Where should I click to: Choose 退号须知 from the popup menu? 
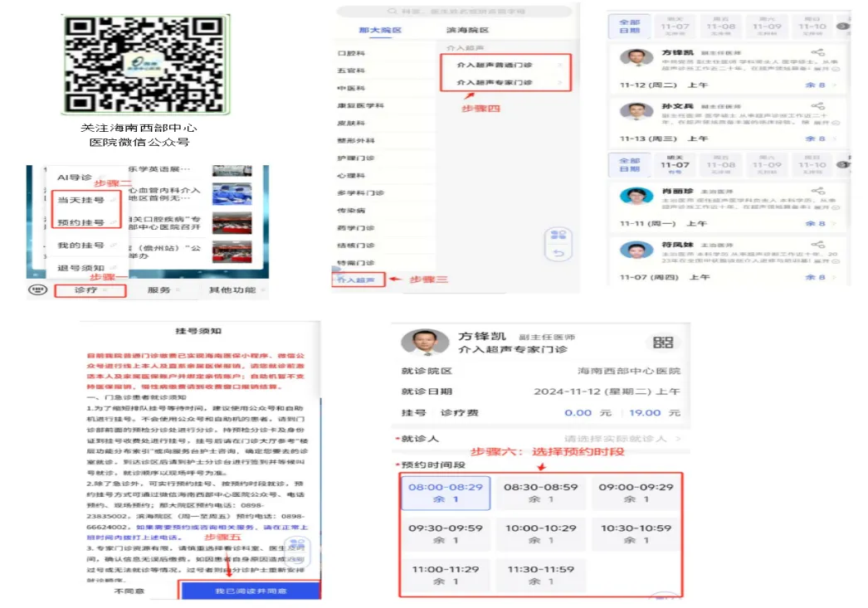coord(81,268)
